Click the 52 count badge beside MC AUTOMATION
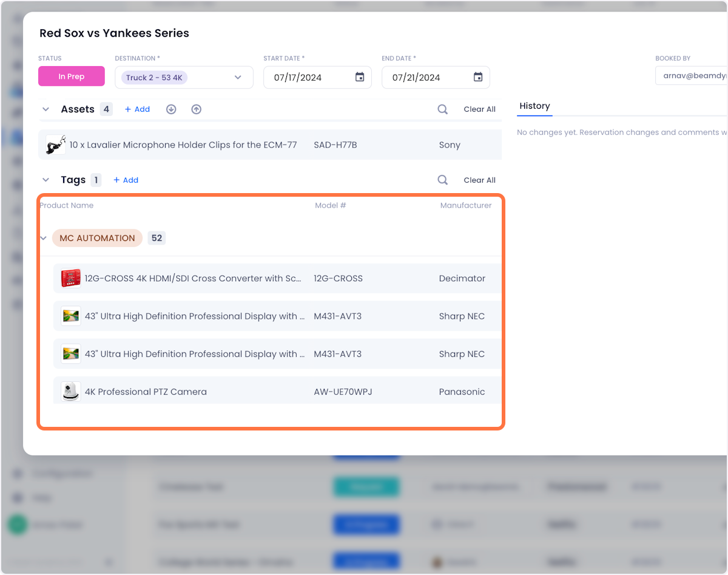The image size is (728, 575). (157, 238)
